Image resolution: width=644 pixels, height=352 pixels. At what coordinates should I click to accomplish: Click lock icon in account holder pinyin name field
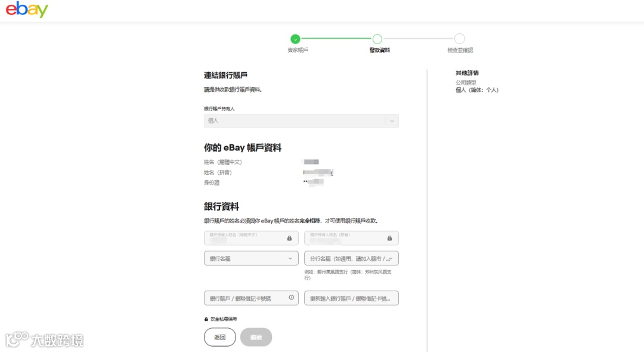tap(389, 238)
